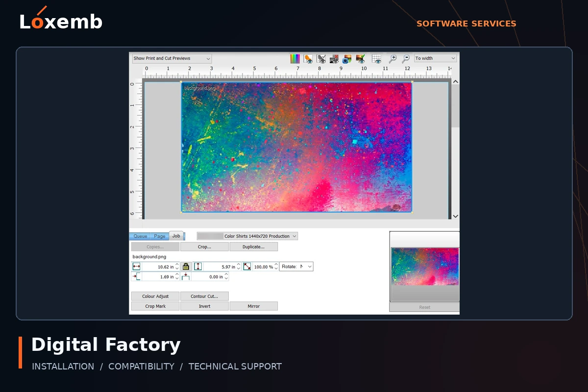The image size is (588, 392).
Task: Step the 10.62 in width spinner arrows
Action: (177, 267)
